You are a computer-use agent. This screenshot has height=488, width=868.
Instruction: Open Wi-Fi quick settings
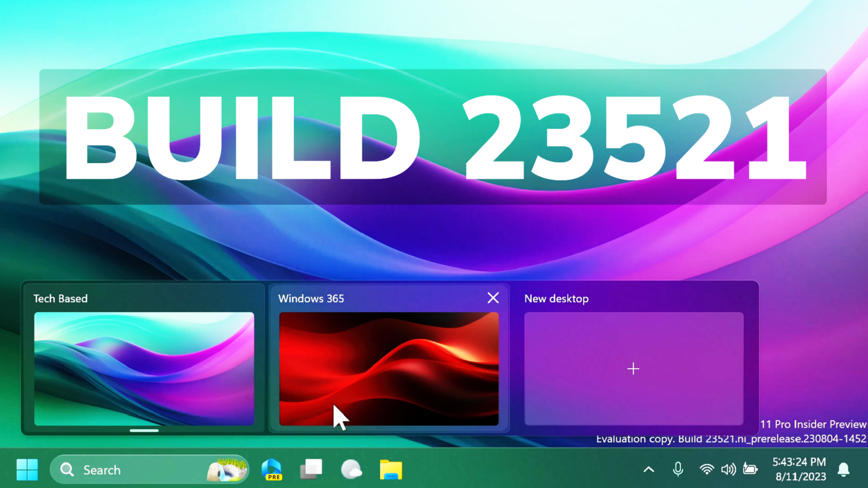point(706,469)
